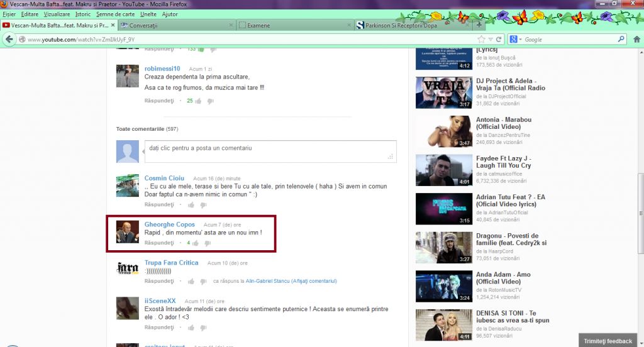Open Cosmin Cioiu's avatar image
Image resolution: width=644 pixels, height=347 pixels.
[x=127, y=185]
